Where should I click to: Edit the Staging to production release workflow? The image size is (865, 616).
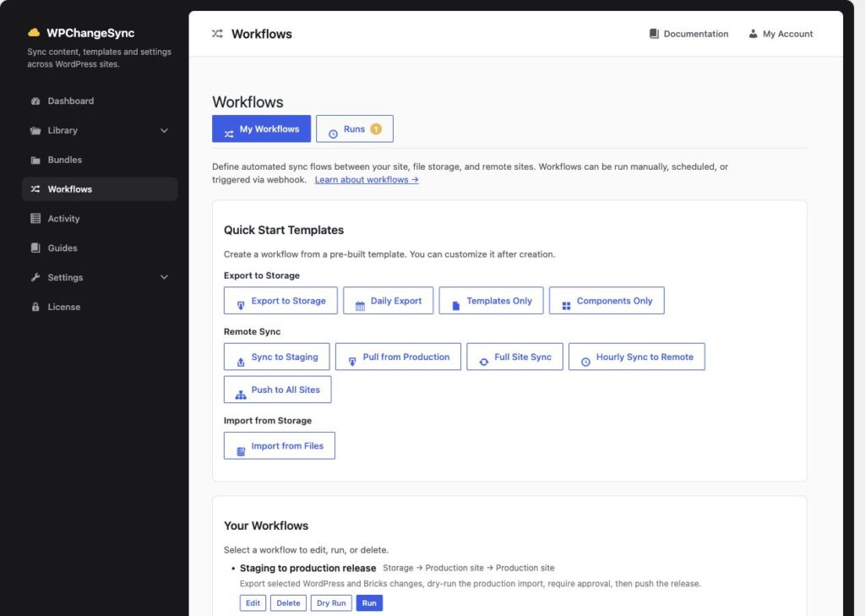(253, 602)
